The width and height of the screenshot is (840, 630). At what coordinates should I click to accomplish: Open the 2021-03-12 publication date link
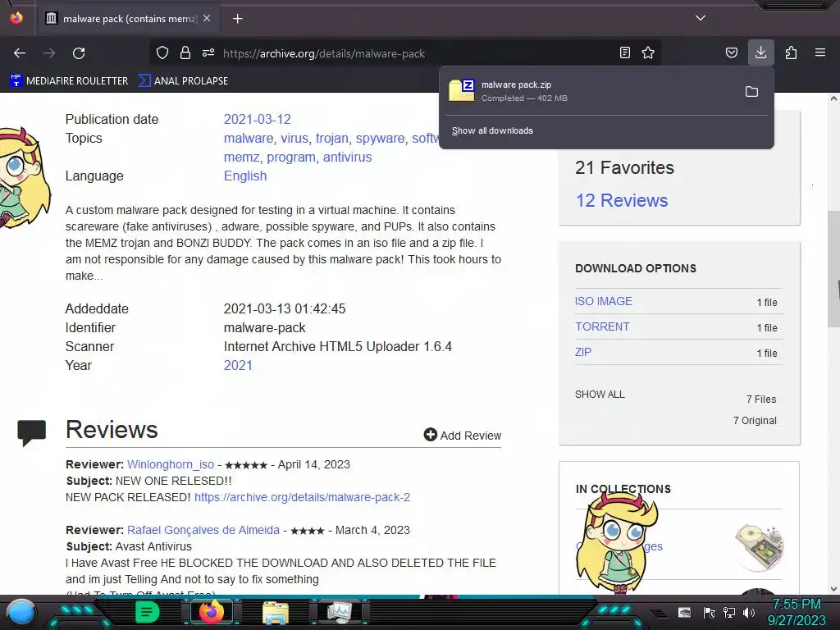(257, 120)
